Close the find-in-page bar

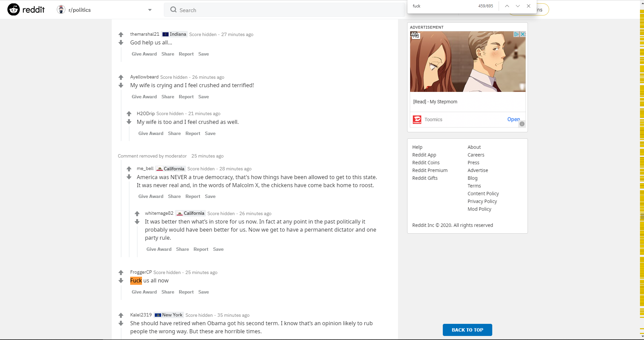point(529,6)
